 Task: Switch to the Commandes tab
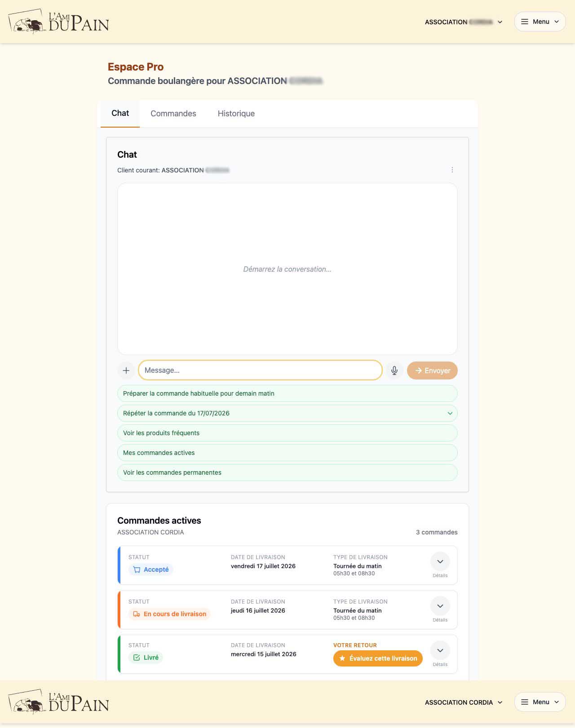tap(173, 114)
